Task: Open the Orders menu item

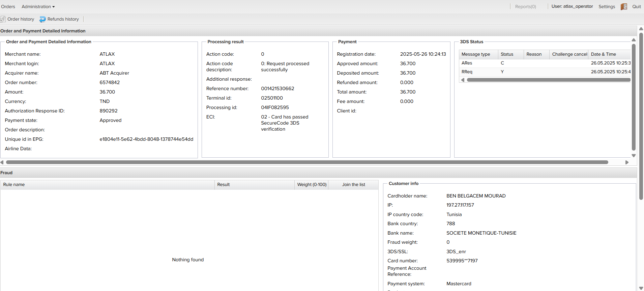Action: click(x=8, y=7)
